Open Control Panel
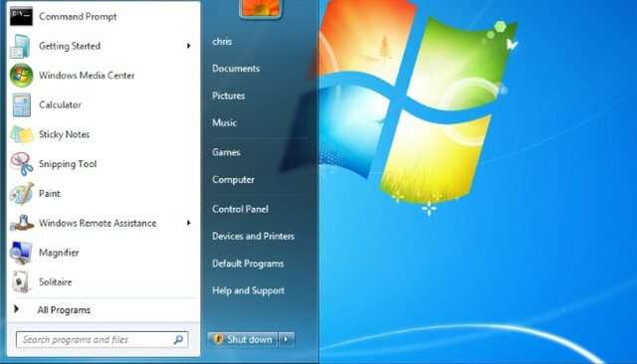 click(x=240, y=209)
